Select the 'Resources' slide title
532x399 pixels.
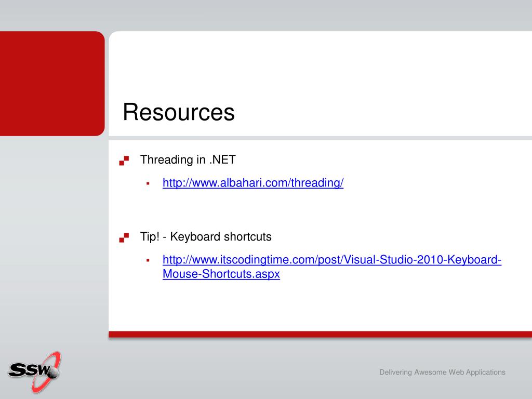(x=179, y=112)
